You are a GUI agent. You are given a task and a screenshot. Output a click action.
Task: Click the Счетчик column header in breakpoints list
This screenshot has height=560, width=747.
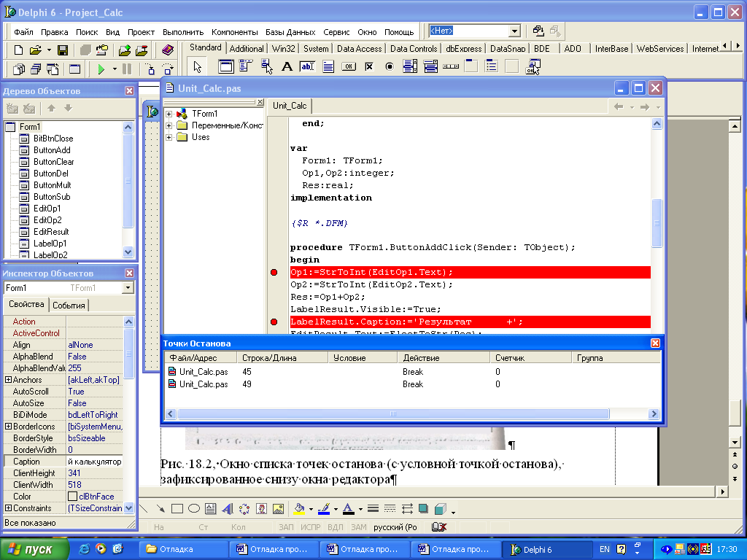pos(530,357)
